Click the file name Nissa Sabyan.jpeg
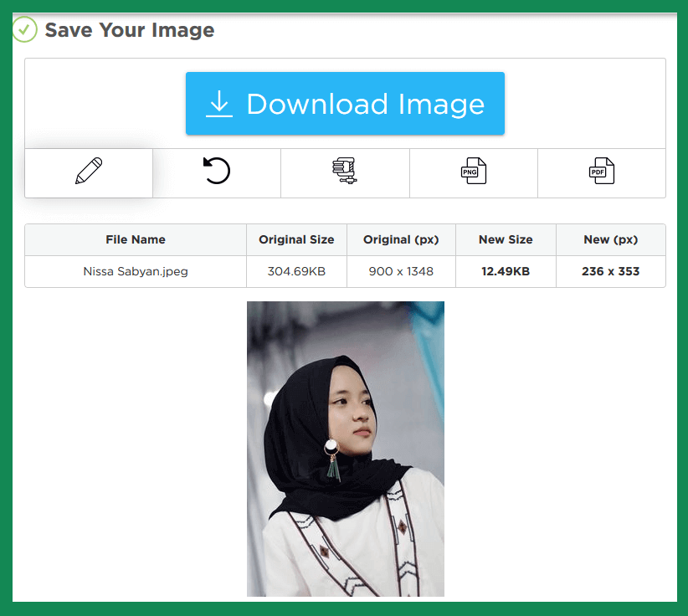 (135, 271)
